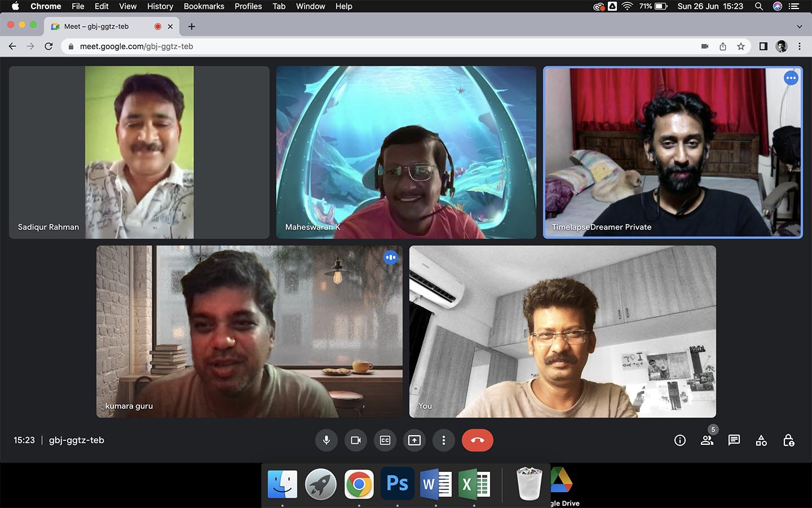Mute the microphone in Meet
812x508 pixels.
tap(326, 440)
